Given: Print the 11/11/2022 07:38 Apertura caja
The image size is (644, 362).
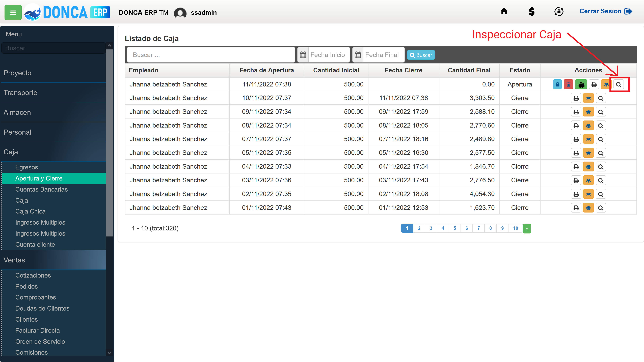Looking at the screenshot, I should (594, 84).
